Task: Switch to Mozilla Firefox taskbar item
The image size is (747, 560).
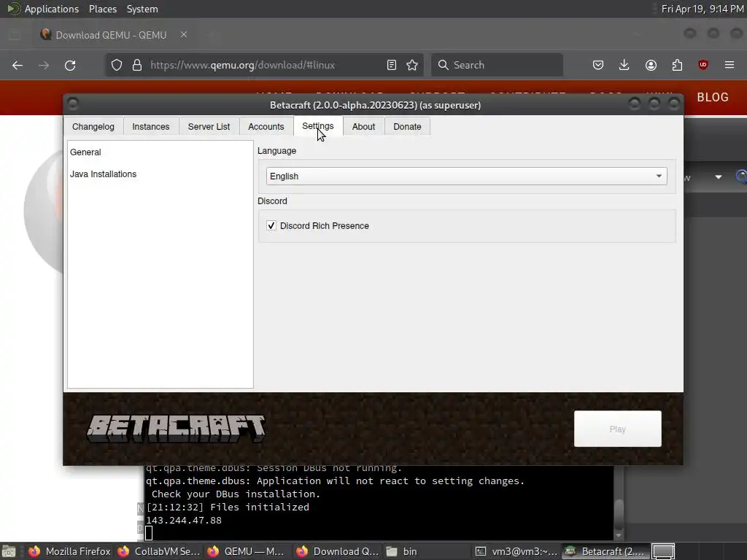Action: [69, 551]
